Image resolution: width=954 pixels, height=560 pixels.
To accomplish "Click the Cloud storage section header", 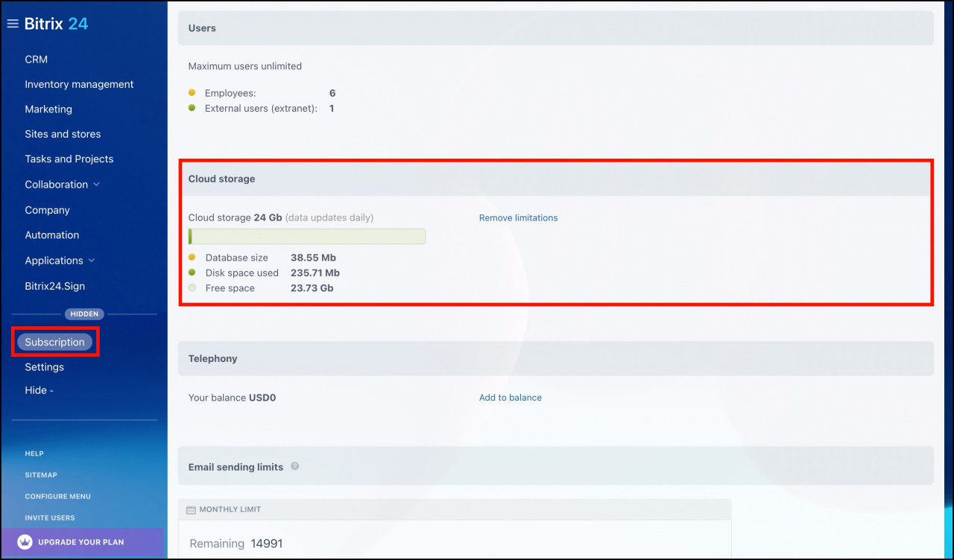I will point(555,179).
